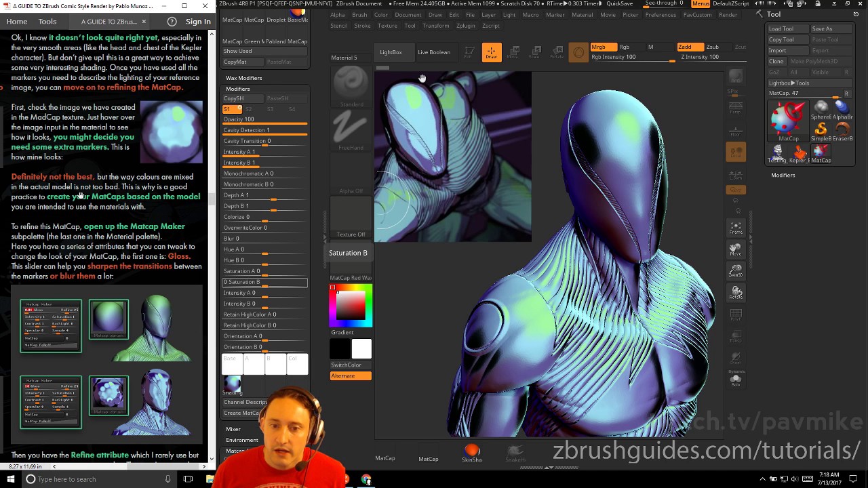This screenshot has width=868, height=488.
Task: Open Chrome from the Windows taskbar
Action: coord(366,479)
